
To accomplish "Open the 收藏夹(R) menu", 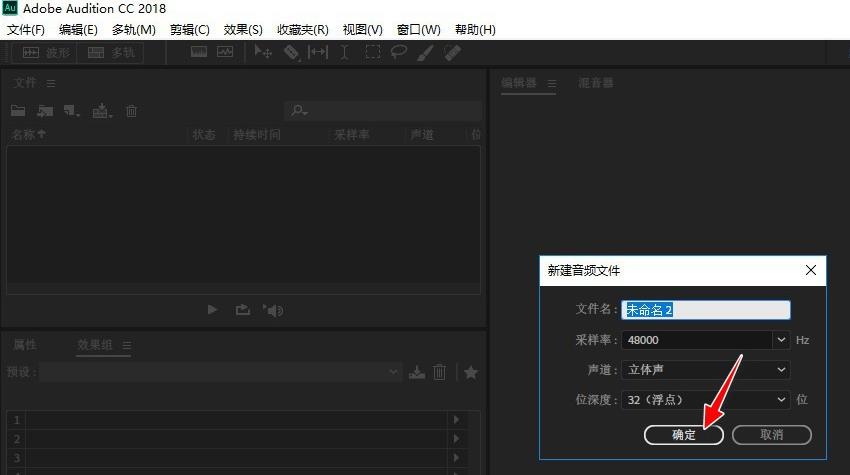I will pos(302,29).
